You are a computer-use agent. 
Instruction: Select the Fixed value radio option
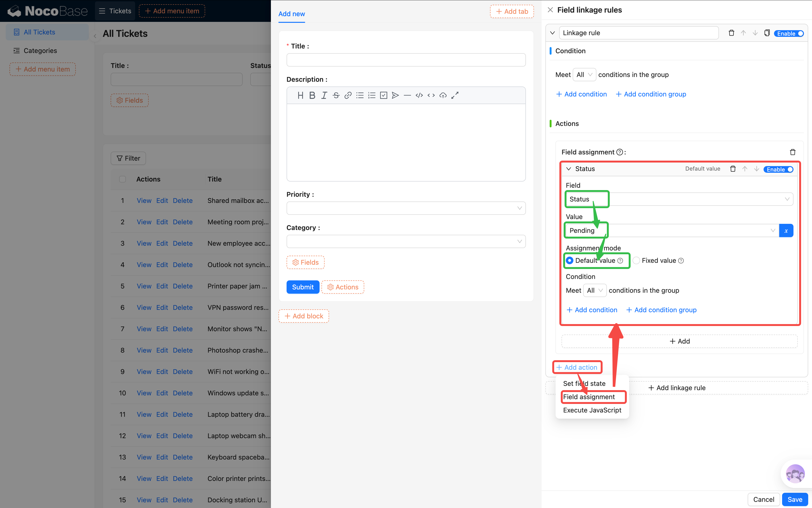coord(636,261)
